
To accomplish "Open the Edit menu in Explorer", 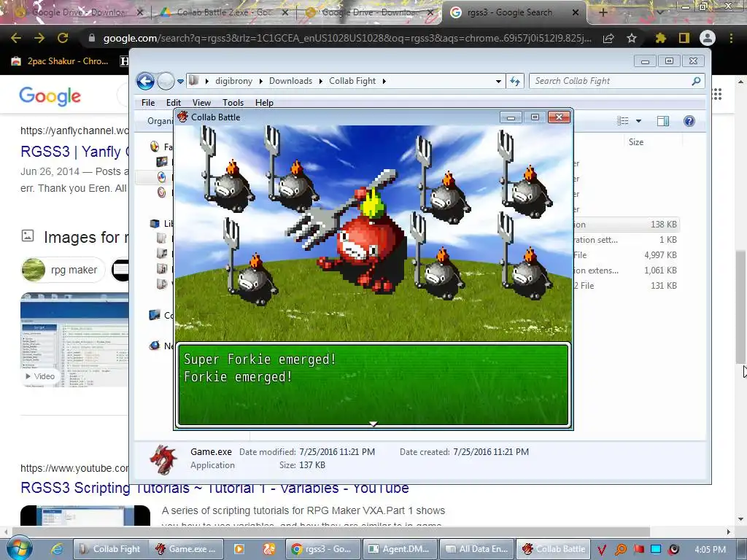I will pyautogui.click(x=174, y=102).
